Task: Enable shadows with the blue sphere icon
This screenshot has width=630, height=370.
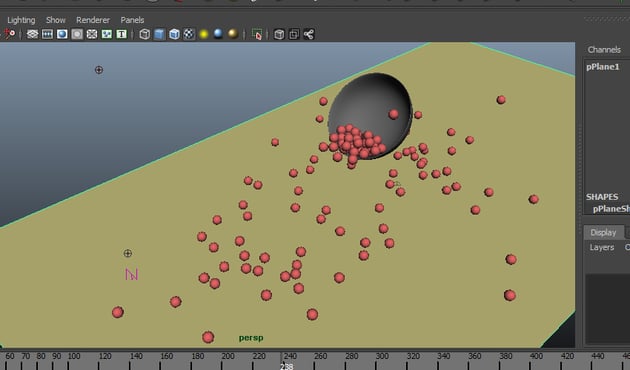Action: tap(218, 34)
